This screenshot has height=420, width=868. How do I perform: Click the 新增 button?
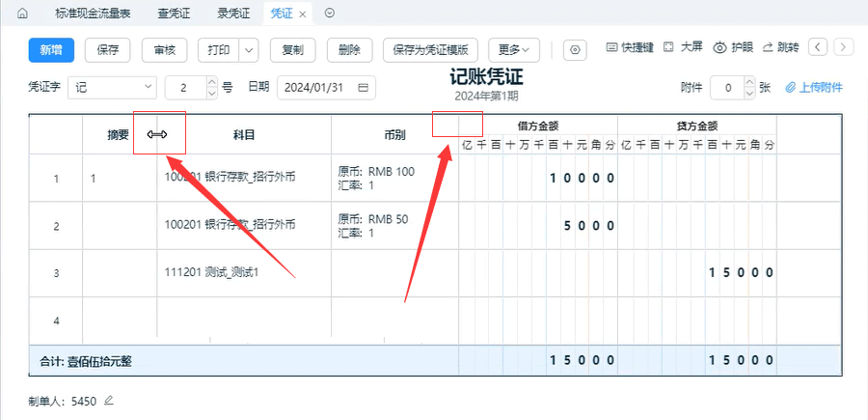pyautogui.click(x=51, y=50)
